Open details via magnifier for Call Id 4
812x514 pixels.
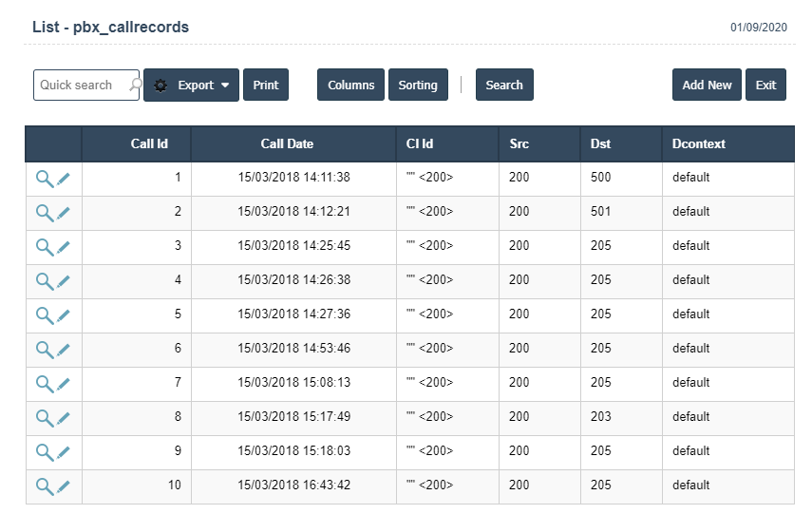coord(44,281)
